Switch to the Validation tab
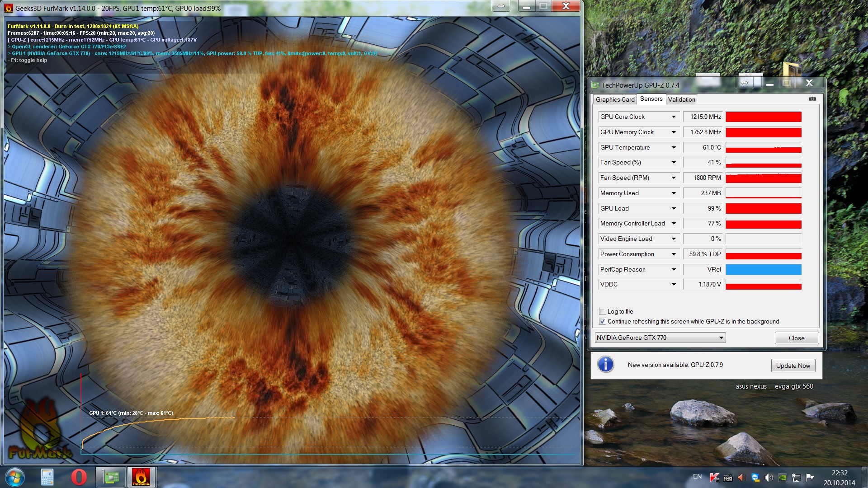This screenshot has width=868, height=488. [x=681, y=99]
